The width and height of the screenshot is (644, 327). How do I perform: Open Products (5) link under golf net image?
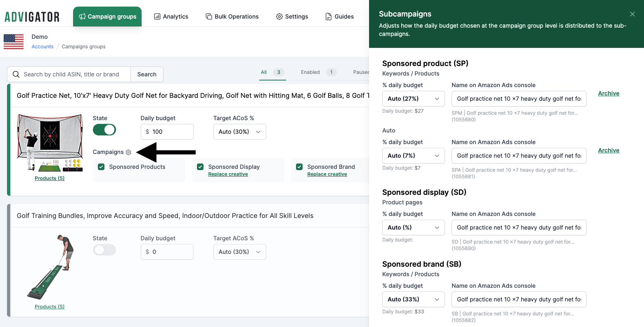click(50, 178)
